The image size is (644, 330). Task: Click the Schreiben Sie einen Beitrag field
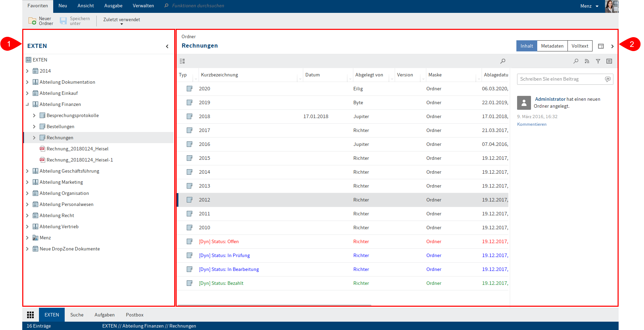(x=561, y=79)
